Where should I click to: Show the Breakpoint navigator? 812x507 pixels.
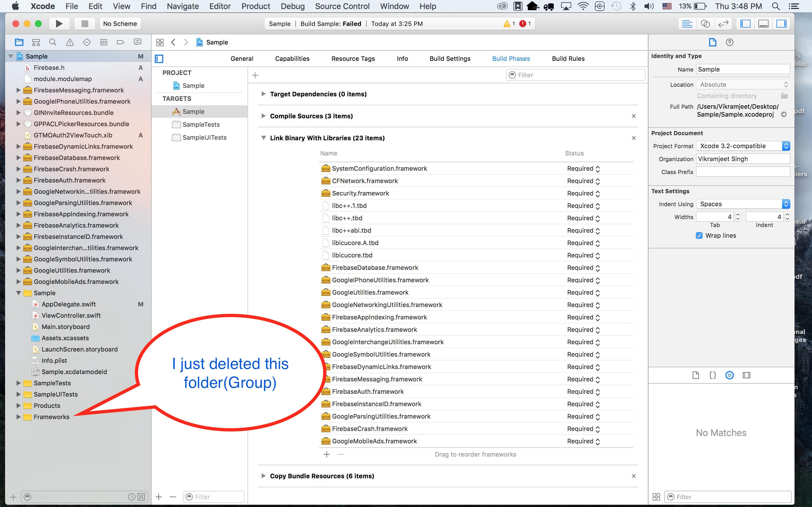pos(120,42)
